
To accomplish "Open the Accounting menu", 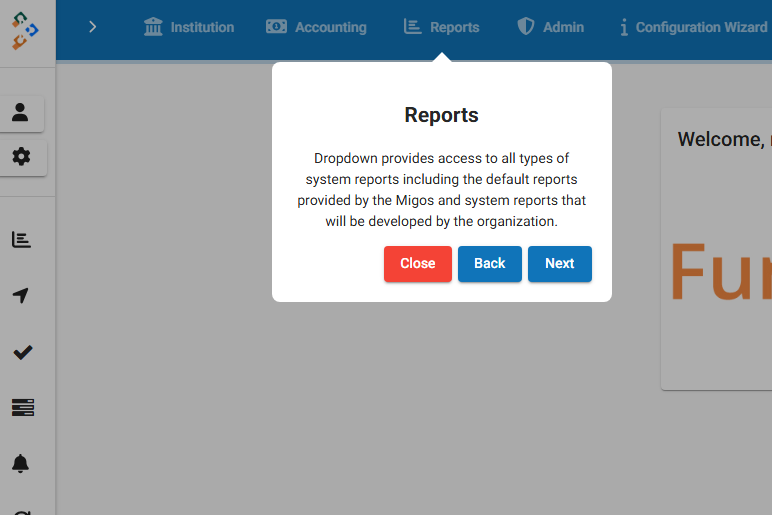I will pos(316,27).
